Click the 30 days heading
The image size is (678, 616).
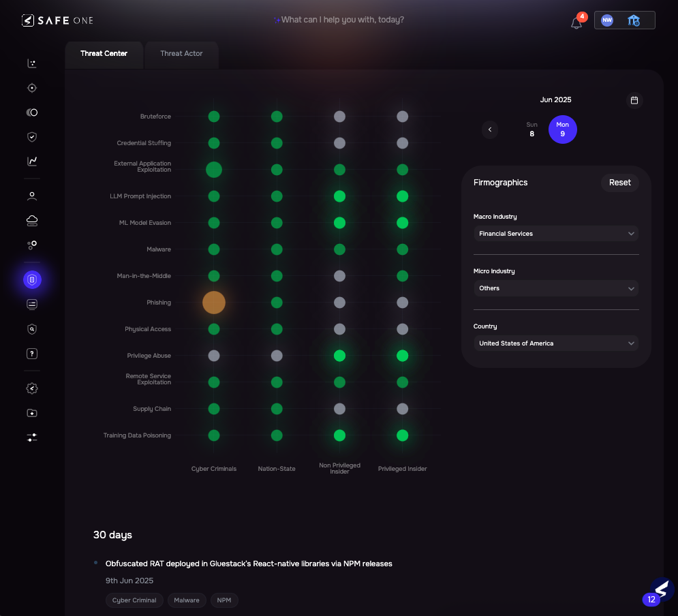pyautogui.click(x=113, y=535)
